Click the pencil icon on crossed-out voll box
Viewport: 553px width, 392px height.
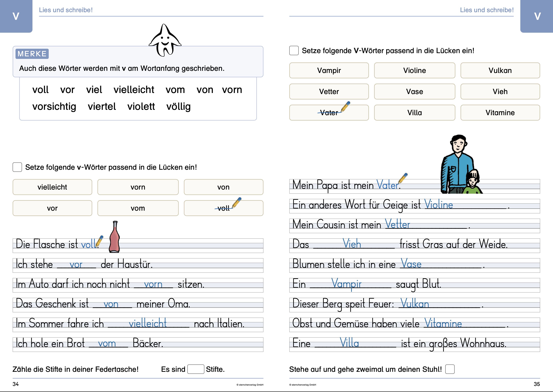pyautogui.click(x=237, y=202)
